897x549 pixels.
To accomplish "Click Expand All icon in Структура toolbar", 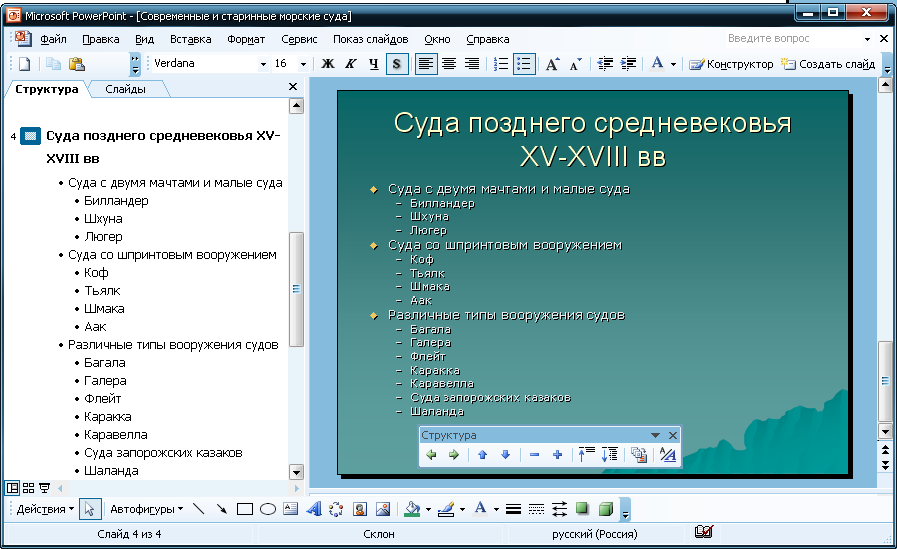I will [x=610, y=455].
